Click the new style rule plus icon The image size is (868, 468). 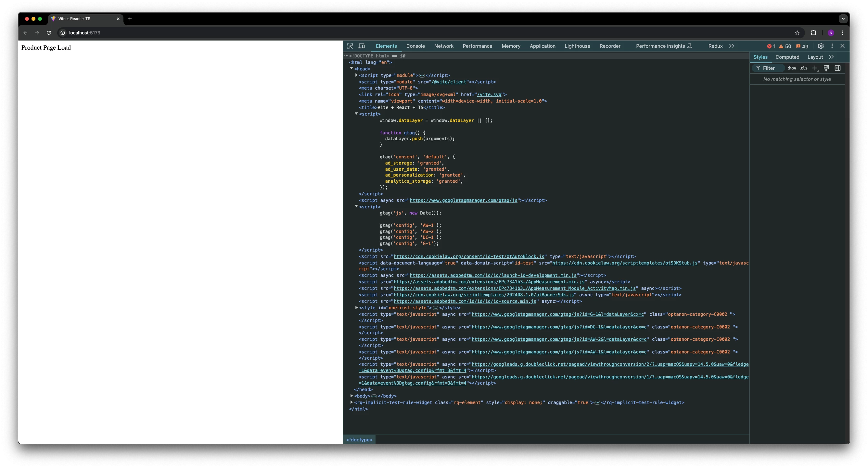[x=815, y=68]
